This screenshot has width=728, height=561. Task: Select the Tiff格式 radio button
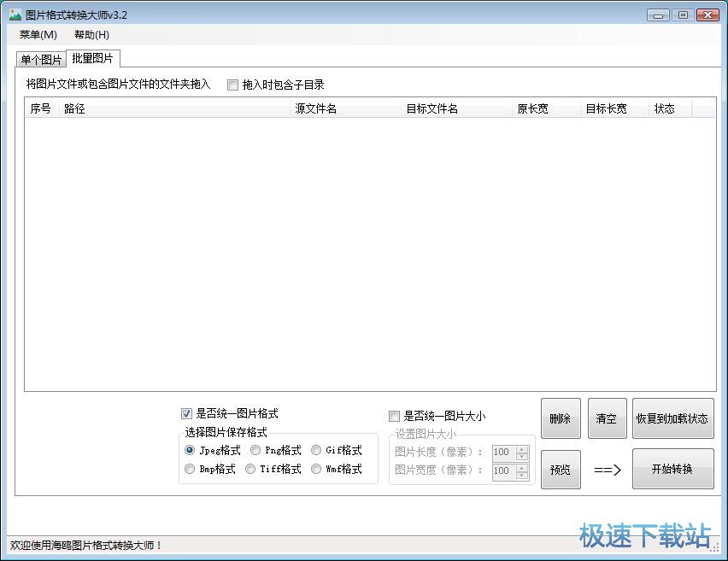250,469
